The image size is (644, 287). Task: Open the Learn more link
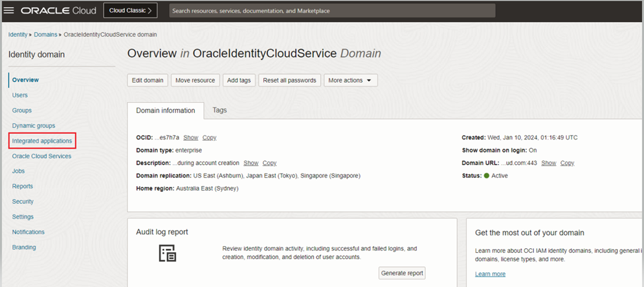coord(491,274)
